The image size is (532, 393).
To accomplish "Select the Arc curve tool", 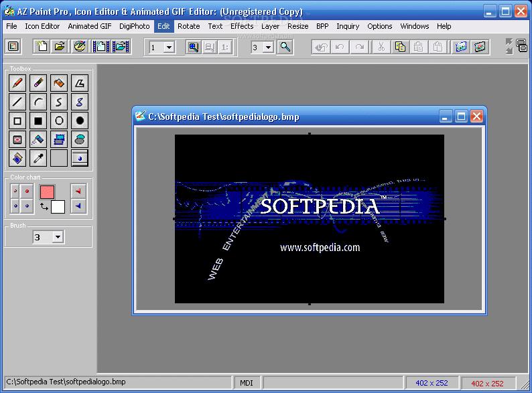I will click(38, 102).
